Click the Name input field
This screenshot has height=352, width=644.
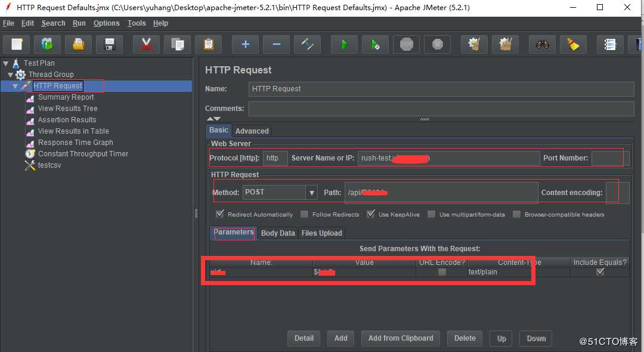441,89
